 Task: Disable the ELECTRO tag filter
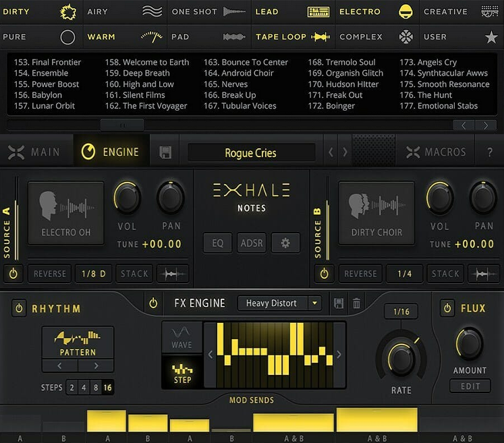[x=377, y=12]
